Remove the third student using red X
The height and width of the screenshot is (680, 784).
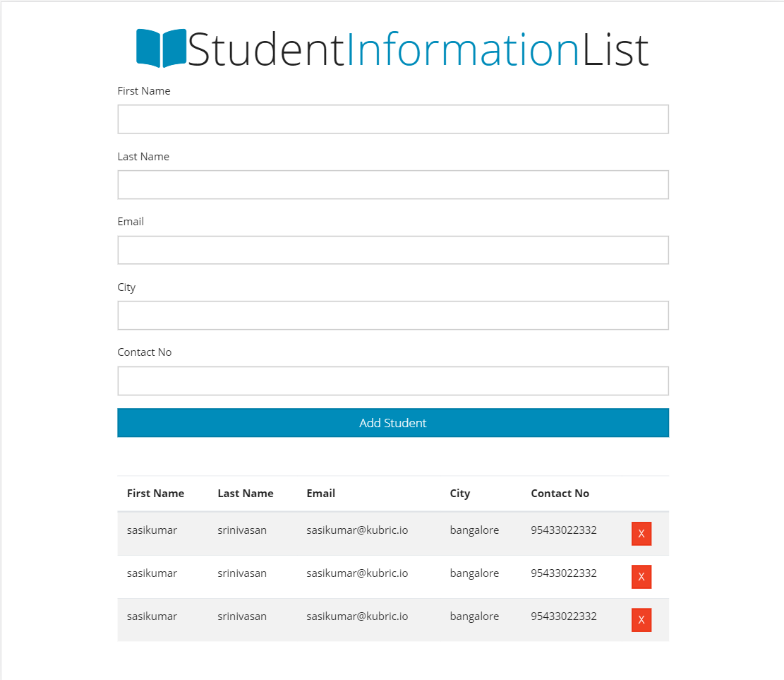click(641, 620)
